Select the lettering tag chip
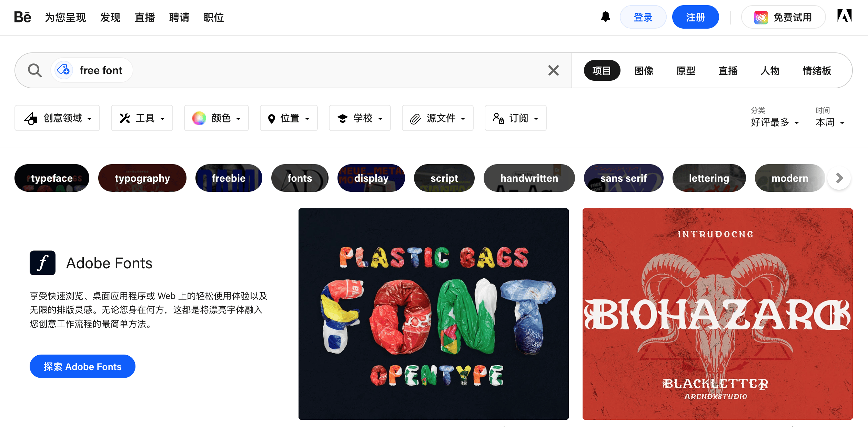Screen dimensions: 868x427 [709, 178]
